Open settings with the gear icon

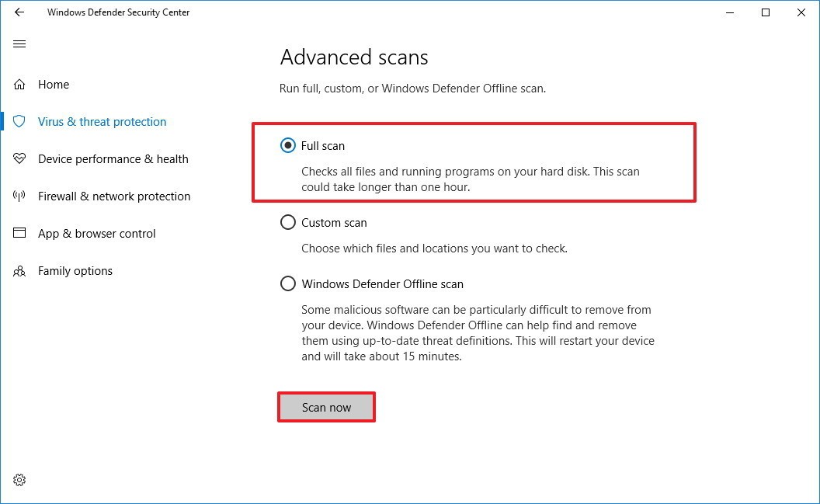[x=19, y=480]
